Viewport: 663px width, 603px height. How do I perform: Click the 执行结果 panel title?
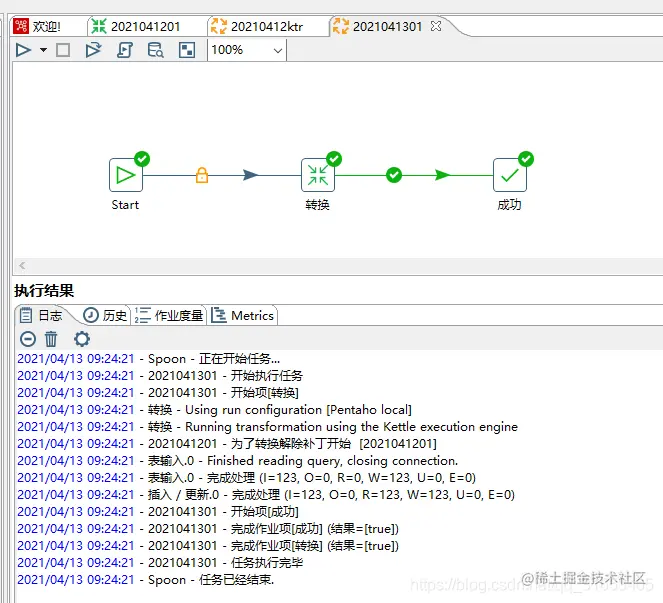click(44, 291)
